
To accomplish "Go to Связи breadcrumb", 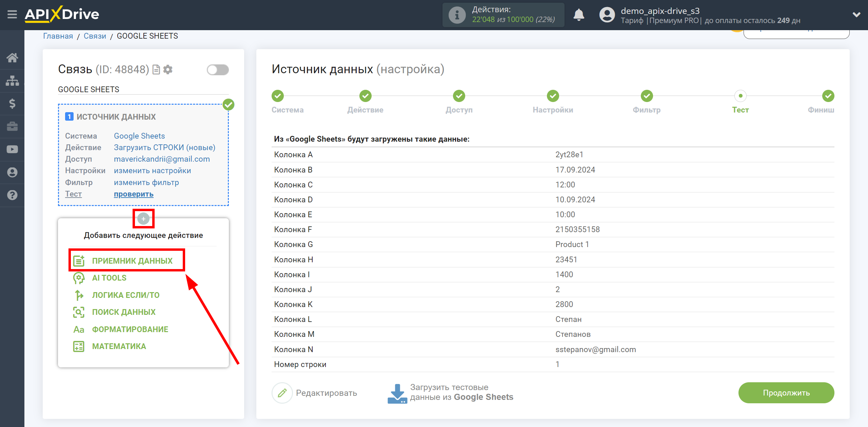I will pyautogui.click(x=95, y=36).
